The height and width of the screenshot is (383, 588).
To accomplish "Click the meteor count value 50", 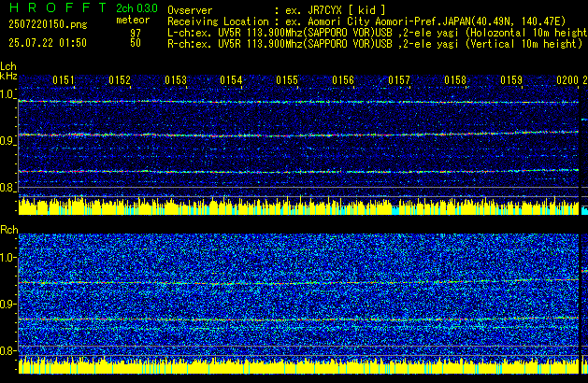I will click(136, 43).
